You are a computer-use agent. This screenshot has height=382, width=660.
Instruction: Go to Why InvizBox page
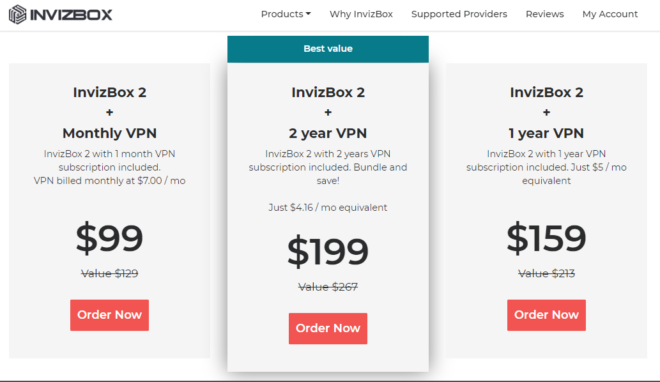tap(361, 14)
